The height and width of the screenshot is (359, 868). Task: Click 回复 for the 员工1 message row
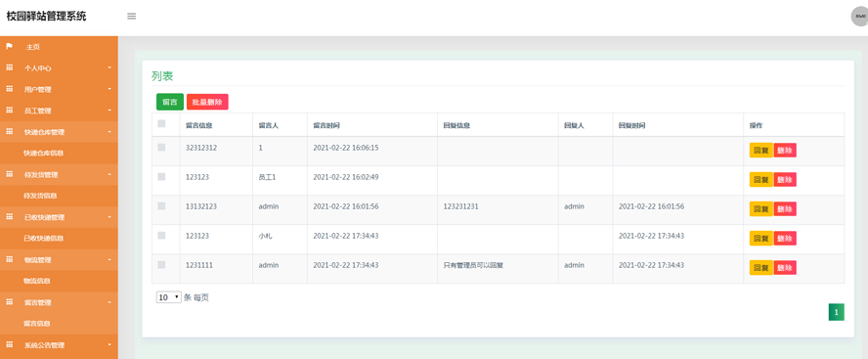click(761, 180)
